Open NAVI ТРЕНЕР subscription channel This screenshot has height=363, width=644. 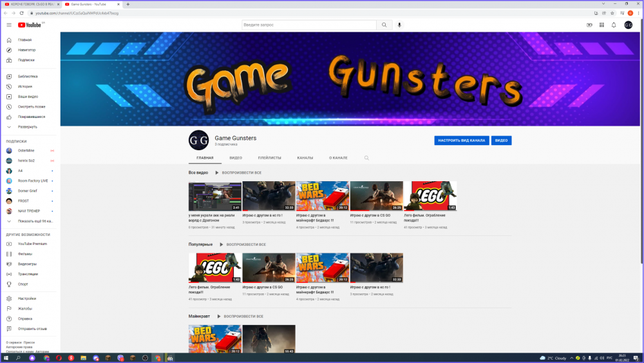pyautogui.click(x=29, y=211)
